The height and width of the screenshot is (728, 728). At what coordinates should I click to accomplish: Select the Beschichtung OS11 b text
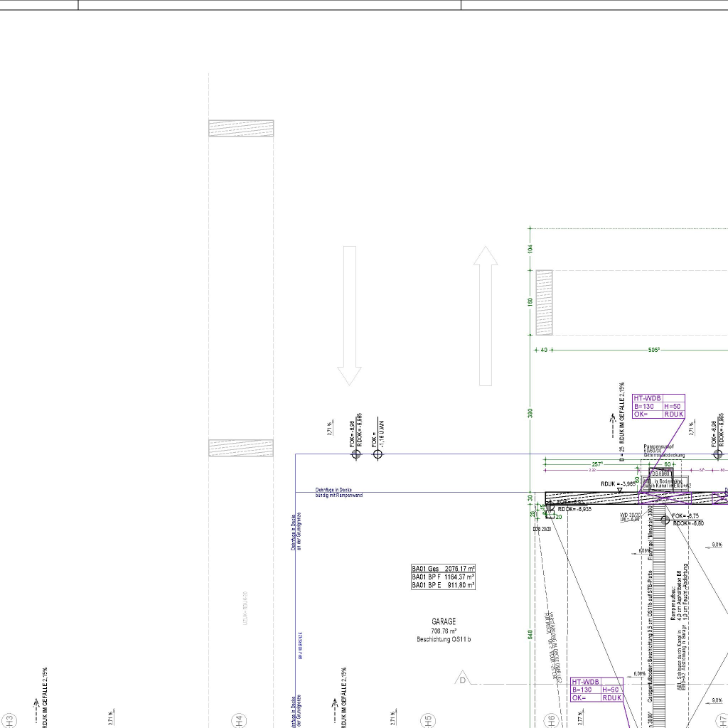tap(444, 639)
